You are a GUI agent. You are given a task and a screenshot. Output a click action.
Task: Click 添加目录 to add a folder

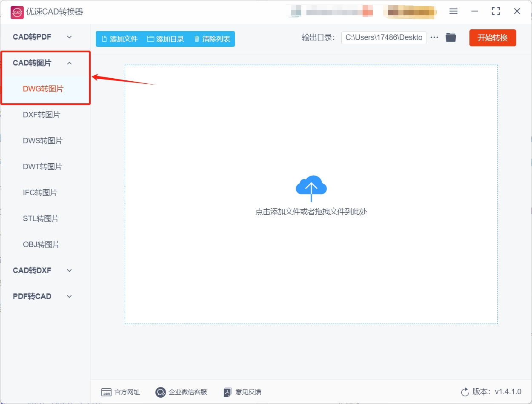point(166,39)
